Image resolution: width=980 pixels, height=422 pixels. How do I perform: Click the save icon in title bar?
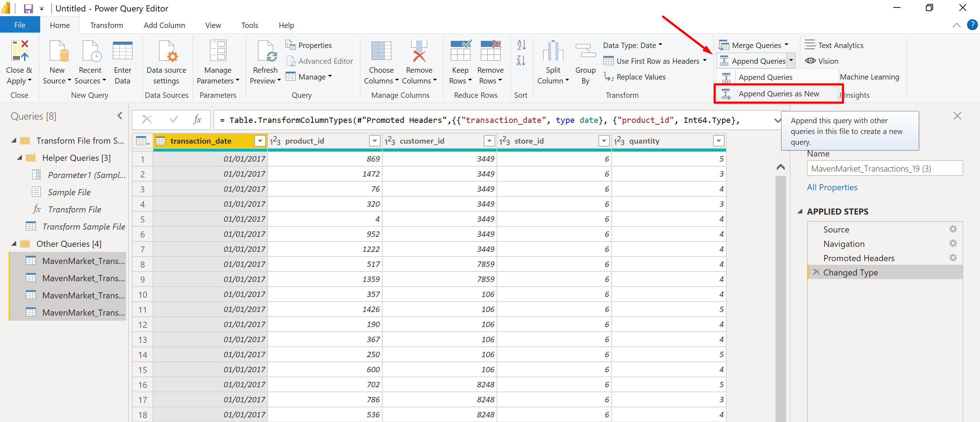(28, 8)
